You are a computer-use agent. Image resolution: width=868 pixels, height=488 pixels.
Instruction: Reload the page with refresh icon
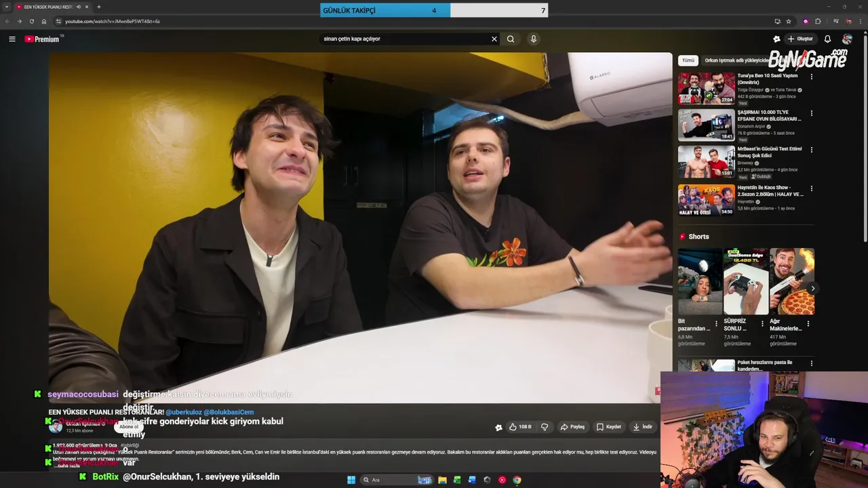pos(31,21)
